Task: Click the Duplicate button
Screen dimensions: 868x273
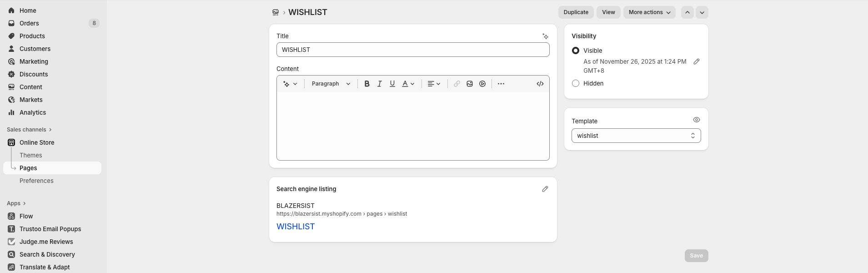Action: point(576,12)
